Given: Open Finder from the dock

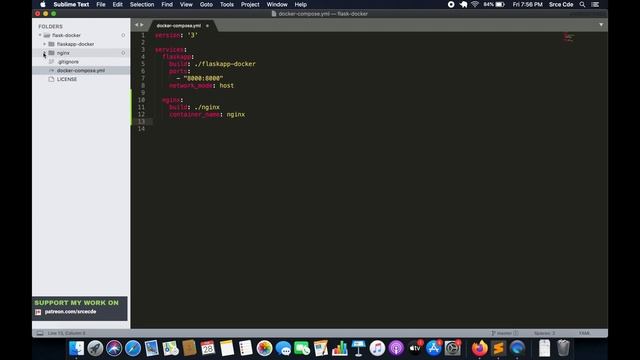Looking at the screenshot, I should pos(76,348).
